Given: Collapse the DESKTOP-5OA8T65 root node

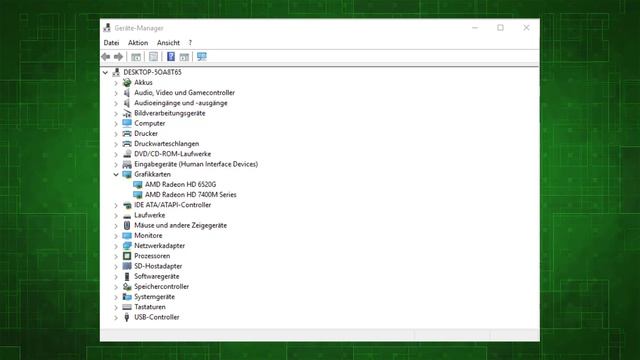Looking at the screenshot, I should pyautogui.click(x=105, y=72).
